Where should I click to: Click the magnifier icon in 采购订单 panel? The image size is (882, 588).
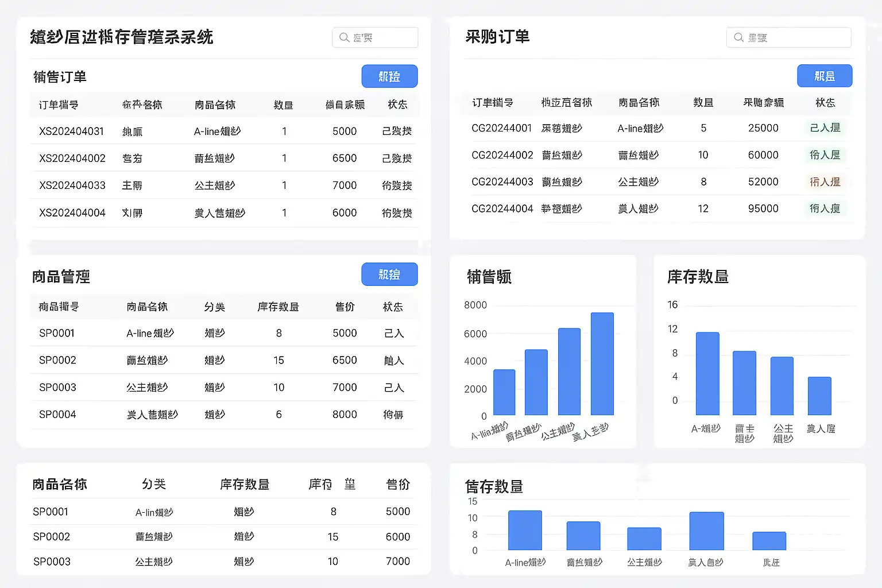[x=738, y=38]
